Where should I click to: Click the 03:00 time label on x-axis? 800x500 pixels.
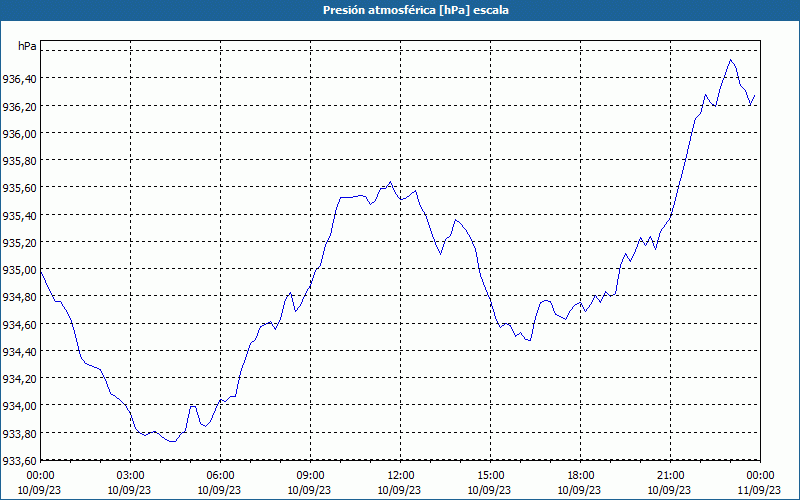point(130,476)
